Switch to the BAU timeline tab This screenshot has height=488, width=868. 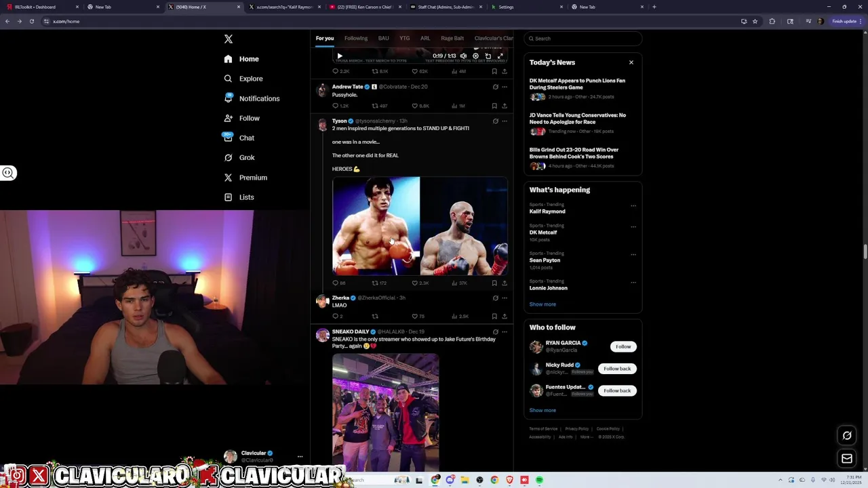[383, 38]
